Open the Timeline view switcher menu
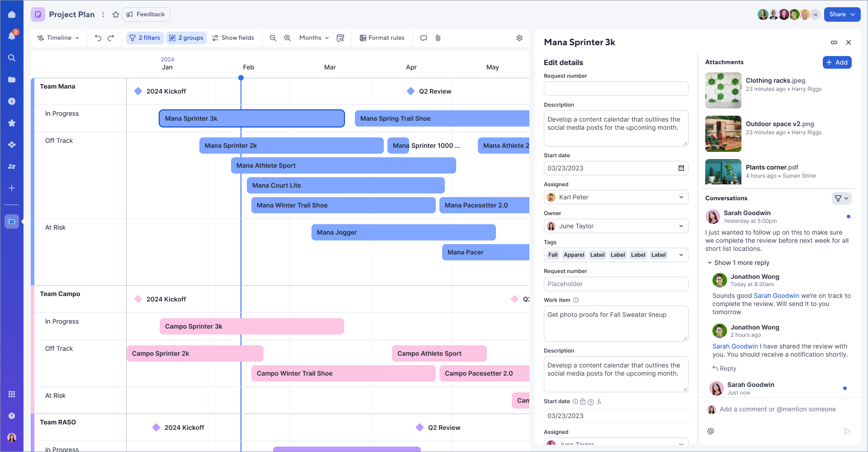This screenshot has height=452, width=868. click(x=58, y=38)
